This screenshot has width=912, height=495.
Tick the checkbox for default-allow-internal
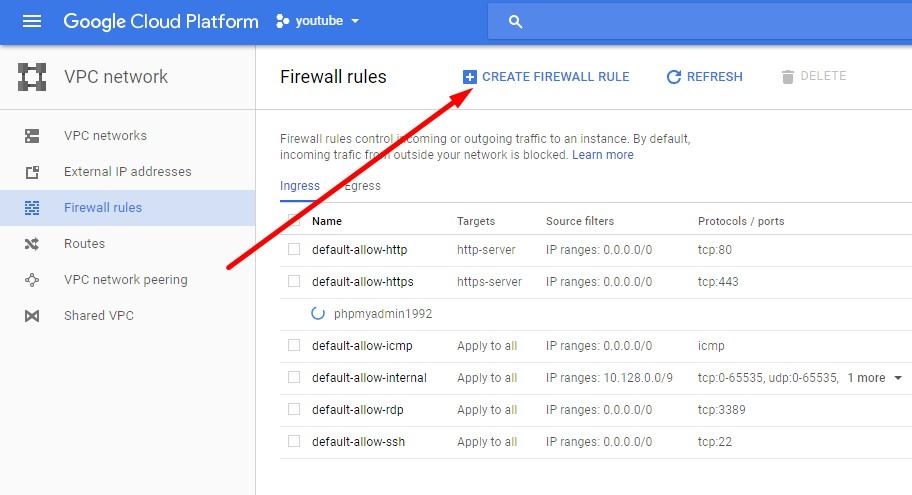(x=294, y=378)
